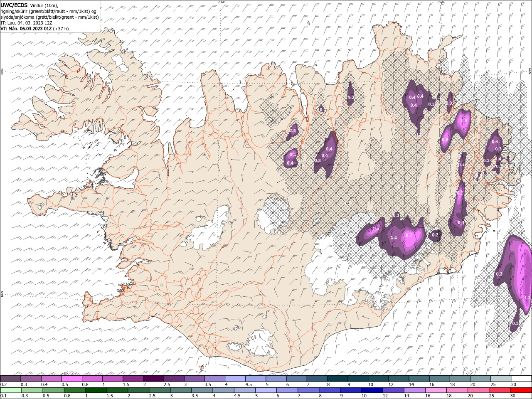Click the darkest green rain swatch labeled 1
532x399 pixels.
point(96,390)
